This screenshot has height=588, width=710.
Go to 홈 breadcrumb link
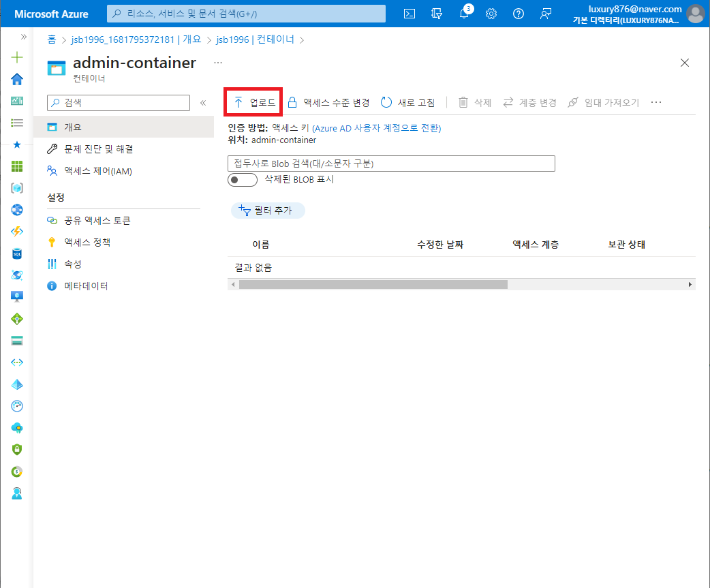click(x=52, y=40)
